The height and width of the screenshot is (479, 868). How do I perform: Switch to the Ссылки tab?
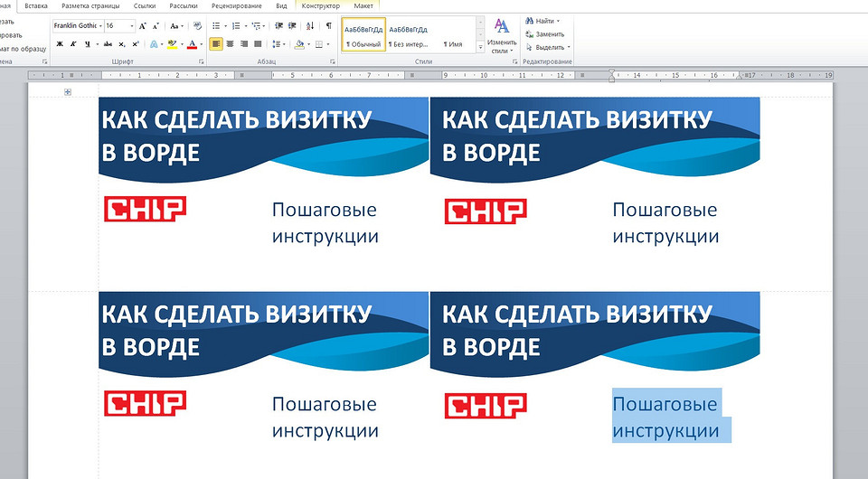[145, 6]
